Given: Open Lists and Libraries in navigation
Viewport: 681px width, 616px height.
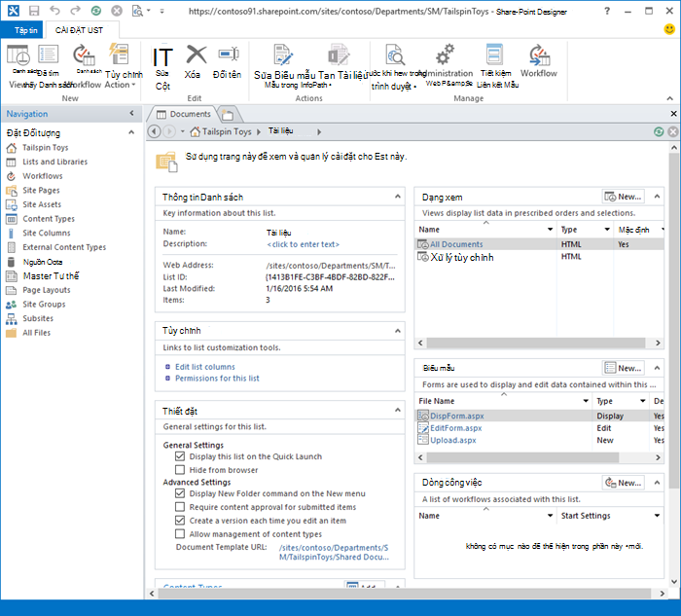Looking at the screenshot, I should tap(55, 162).
